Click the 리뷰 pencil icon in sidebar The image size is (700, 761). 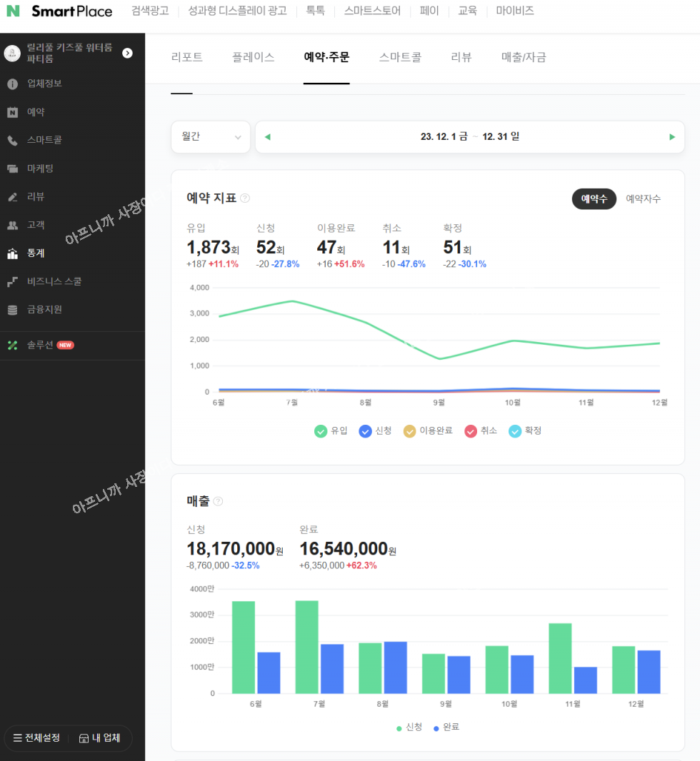coord(12,197)
